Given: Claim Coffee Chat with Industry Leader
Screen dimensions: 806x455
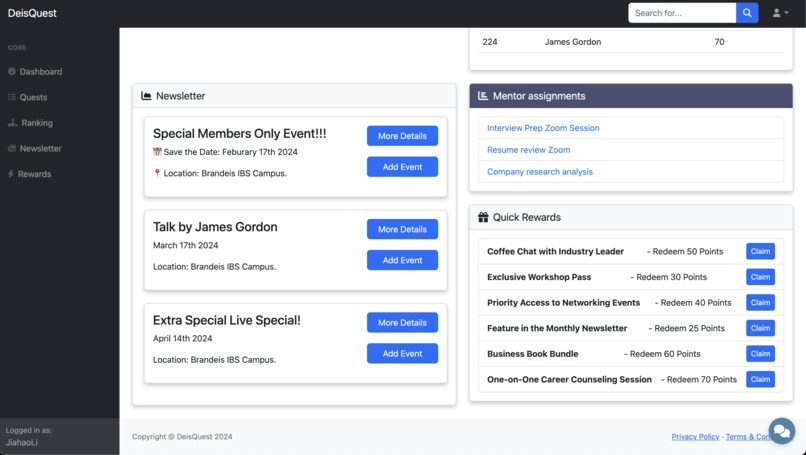Looking at the screenshot, I should tap(760, 251).
